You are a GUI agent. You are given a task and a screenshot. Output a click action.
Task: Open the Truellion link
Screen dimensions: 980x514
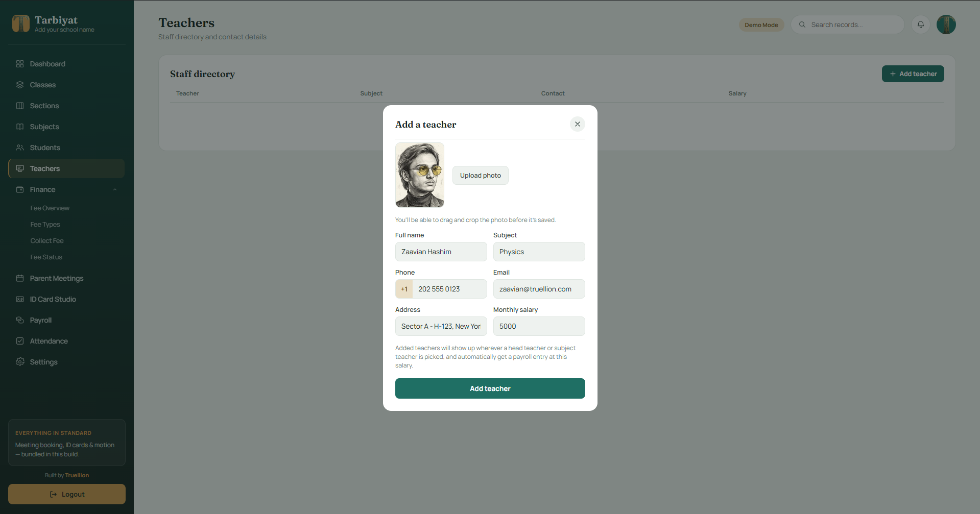coord(77,475)
